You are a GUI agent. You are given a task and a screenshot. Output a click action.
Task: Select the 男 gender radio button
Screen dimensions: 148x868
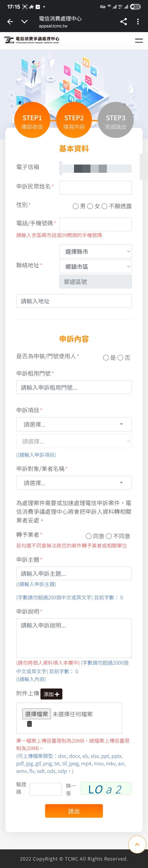[76, 206]
